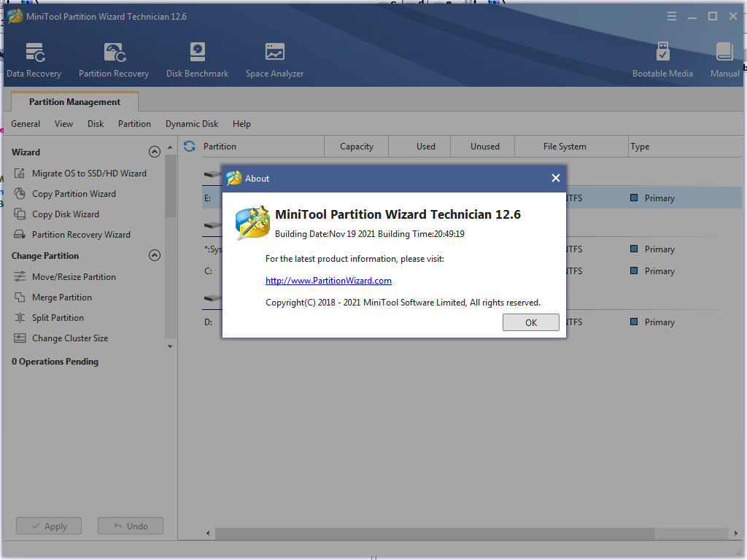Click OK in the About dialog

pos(531,322)
